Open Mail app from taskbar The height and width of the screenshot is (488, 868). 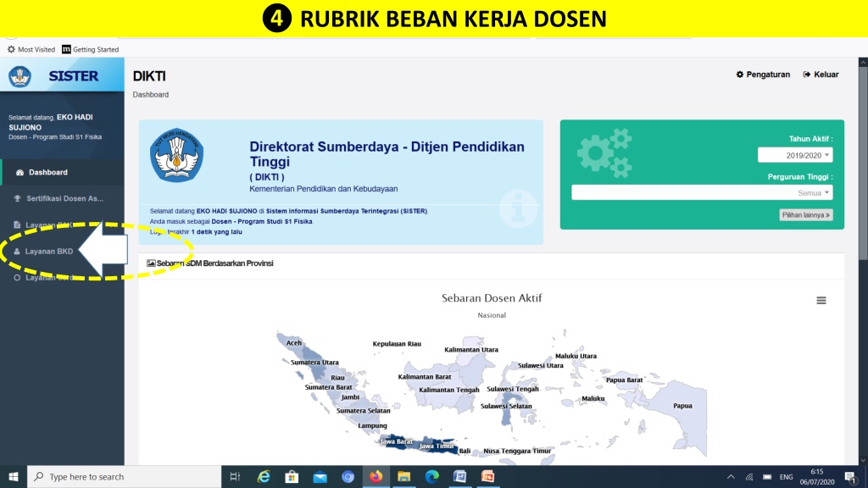point(320,476)
